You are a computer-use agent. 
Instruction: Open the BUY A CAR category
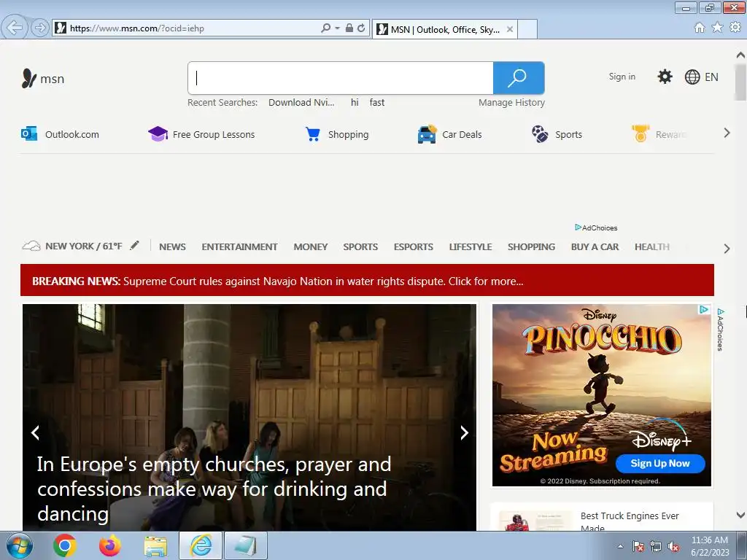[x=595, y=246]
